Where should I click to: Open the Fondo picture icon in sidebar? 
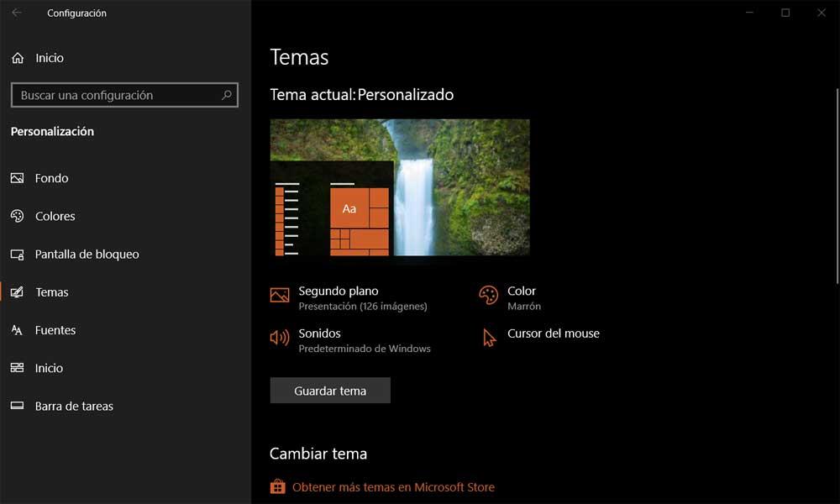coord(17,178)
